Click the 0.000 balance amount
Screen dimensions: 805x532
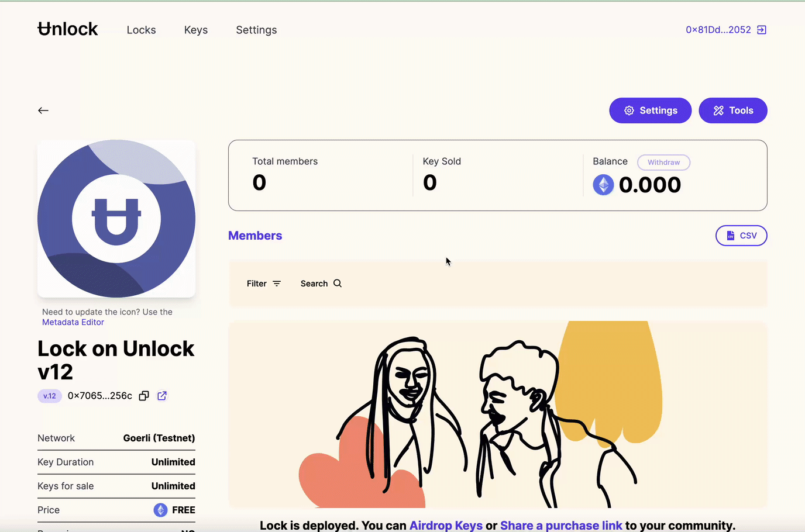pyautogui.click(x=650, y=185)
